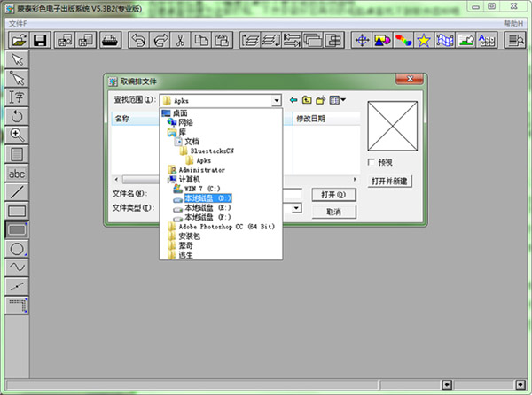Click the 打开并新建 button
The width and height of the screenshot is (532, 395).
[x=389, y=182]
